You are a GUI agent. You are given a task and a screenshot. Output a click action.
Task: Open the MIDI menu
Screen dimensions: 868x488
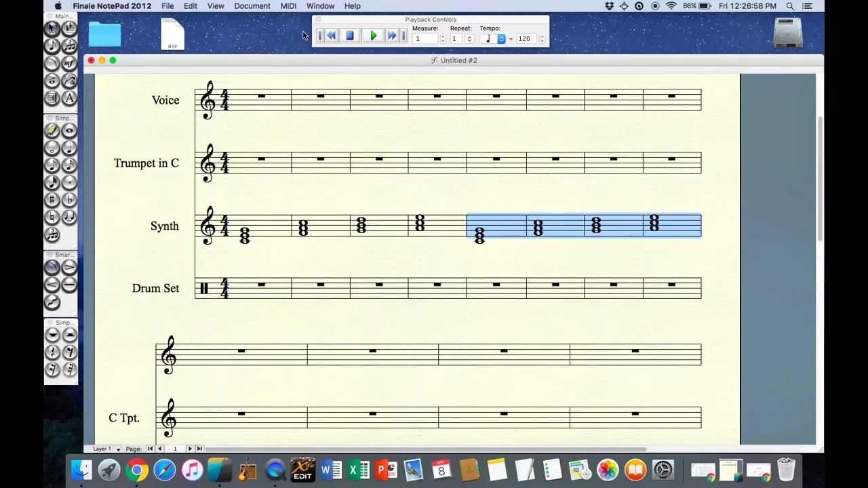288,6
